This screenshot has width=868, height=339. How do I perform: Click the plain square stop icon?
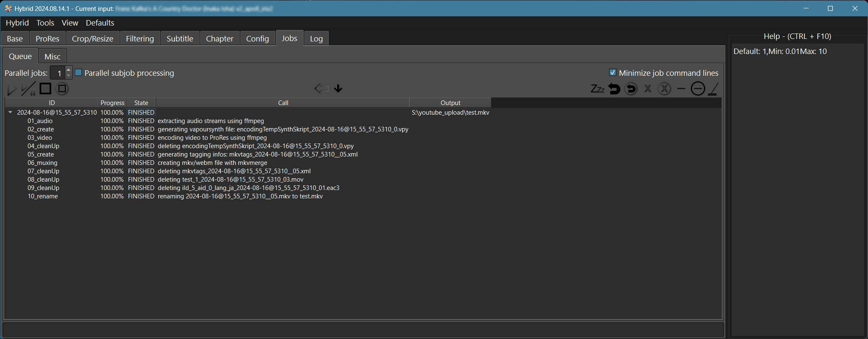pos(45,89)
